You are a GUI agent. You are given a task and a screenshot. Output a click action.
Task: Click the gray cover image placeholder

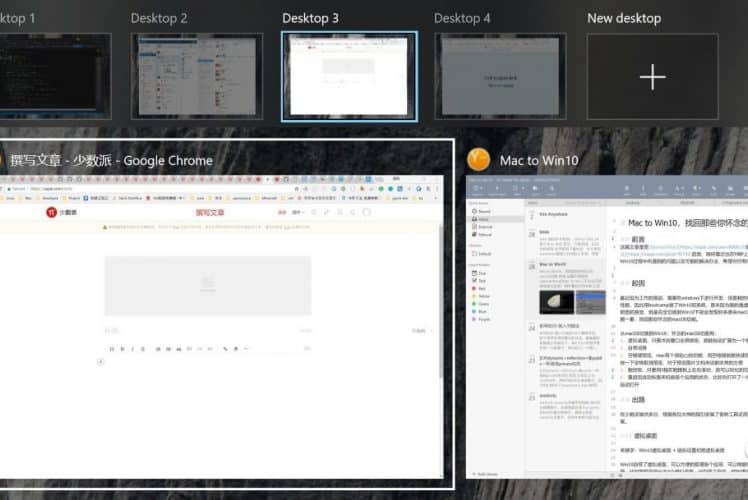tap(208, 286)
